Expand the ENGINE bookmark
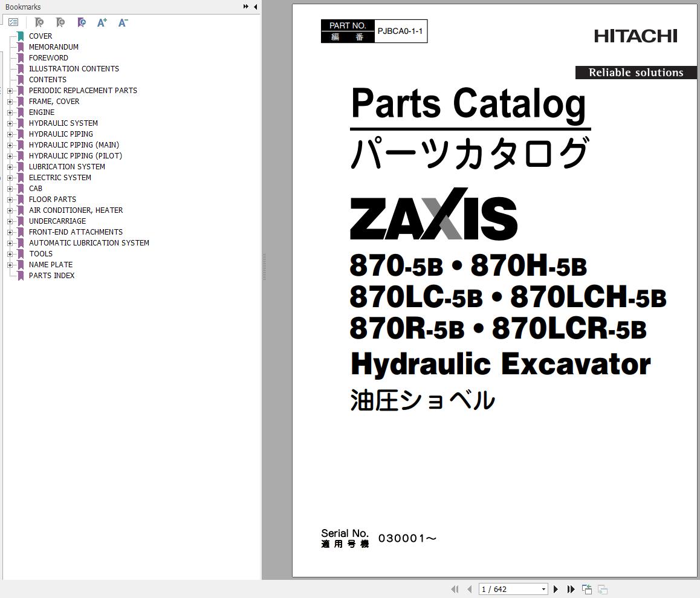 [10, 112]
